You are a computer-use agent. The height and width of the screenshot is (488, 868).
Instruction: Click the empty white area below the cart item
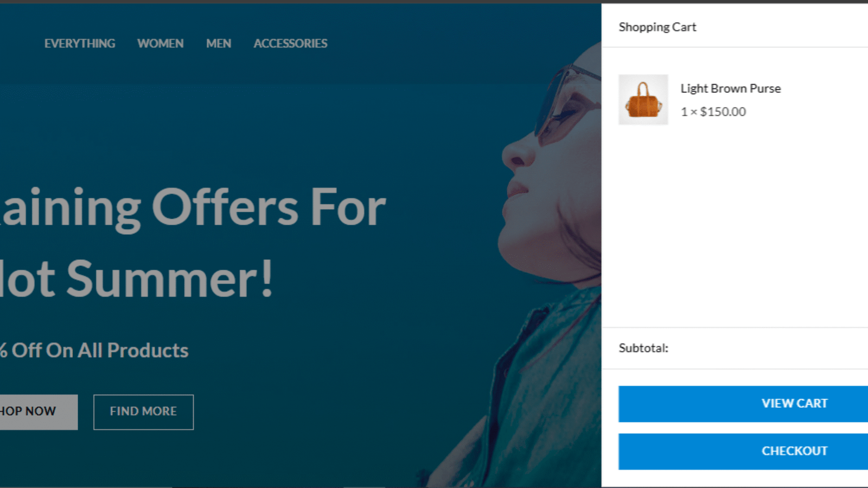click(x=735, y=228)
